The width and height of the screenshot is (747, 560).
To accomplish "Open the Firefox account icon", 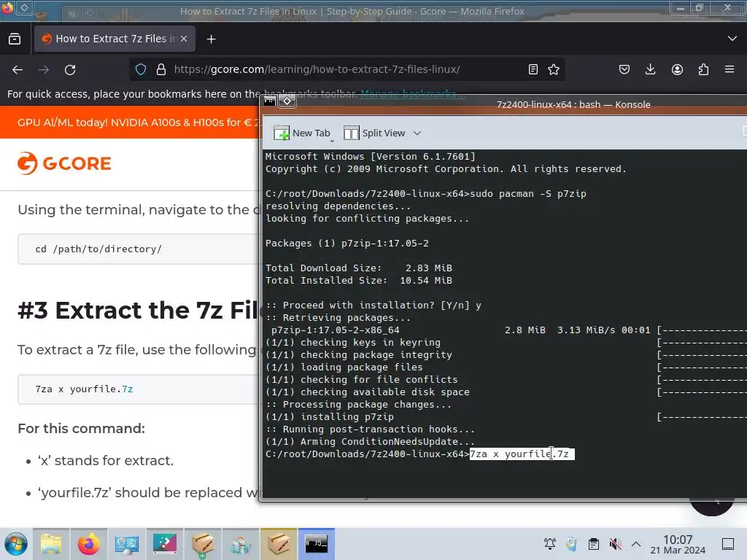I will coord(677,69).
